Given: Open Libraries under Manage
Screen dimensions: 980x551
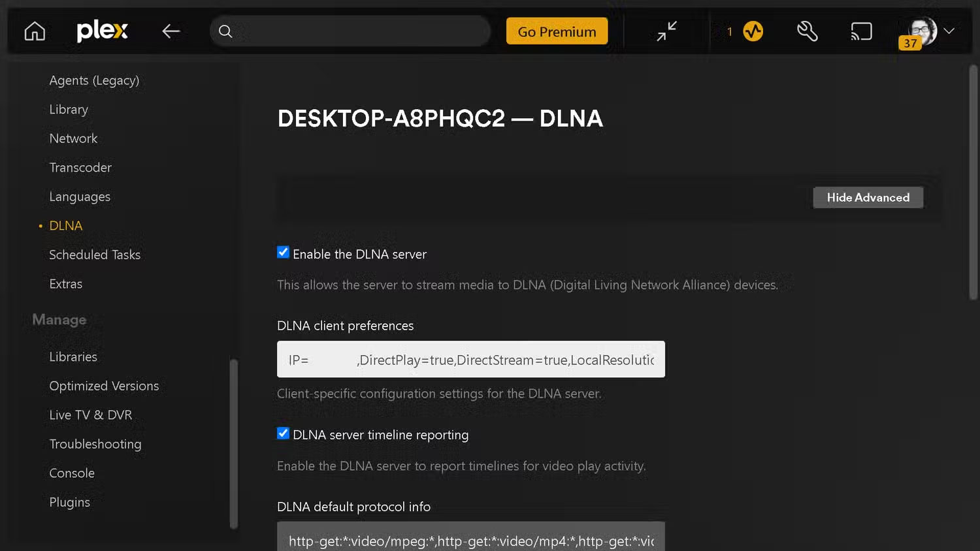Looking at the screenshot, I should click(x=73, y=357).
